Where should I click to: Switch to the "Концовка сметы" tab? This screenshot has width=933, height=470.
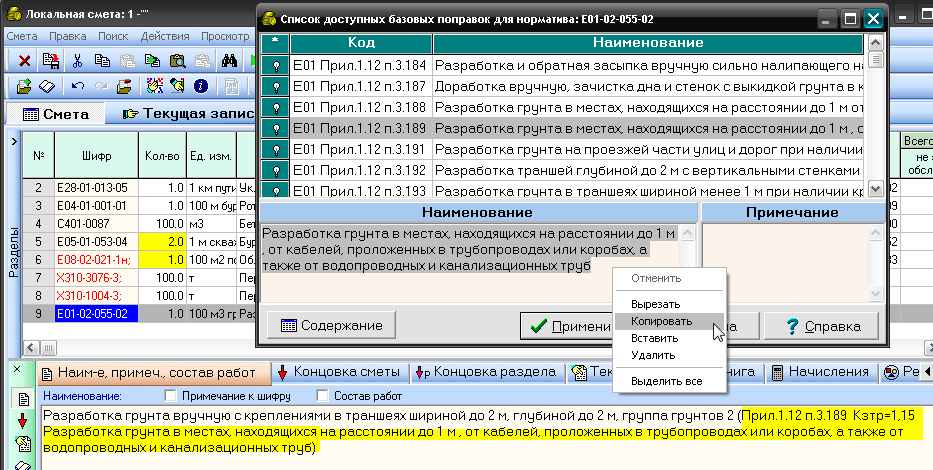pyautogui.click(x=339, y=372)
